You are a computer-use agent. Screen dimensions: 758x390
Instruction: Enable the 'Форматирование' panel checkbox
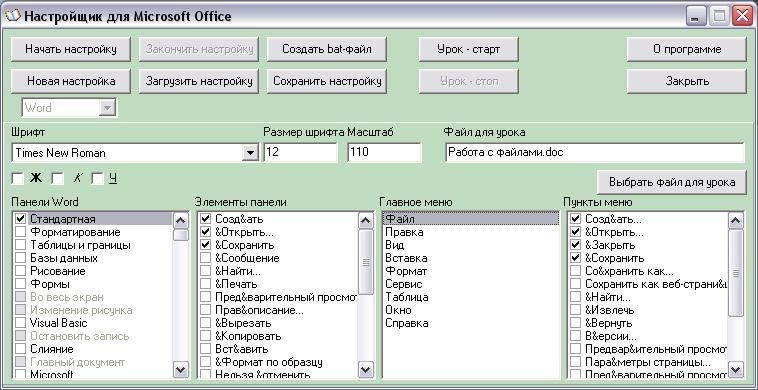click(20, 232)
